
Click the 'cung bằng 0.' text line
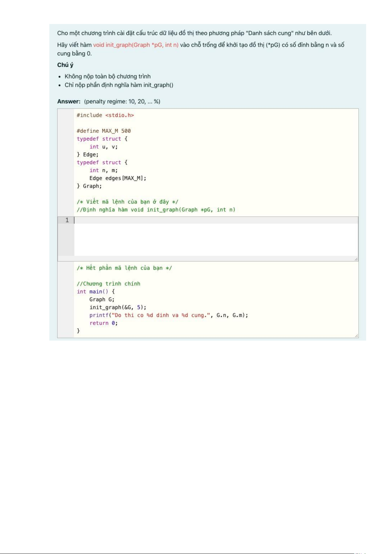click(x=74, y=54)
